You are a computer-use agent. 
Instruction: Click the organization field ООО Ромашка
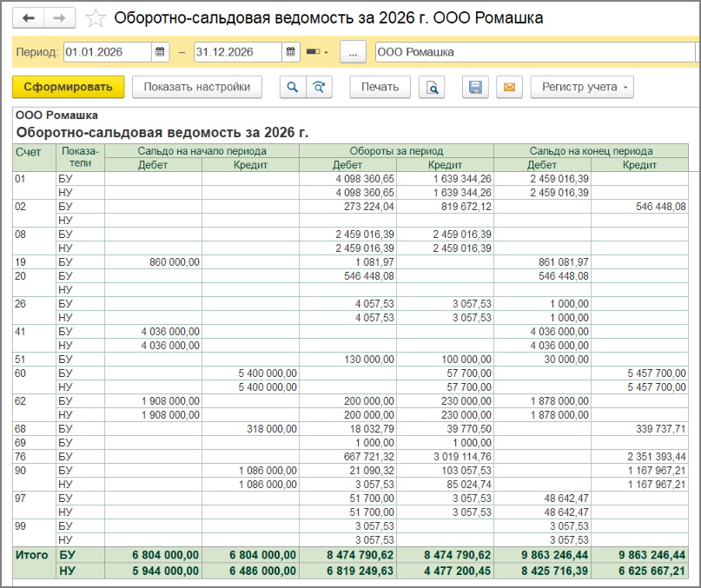tap(534, 52)
